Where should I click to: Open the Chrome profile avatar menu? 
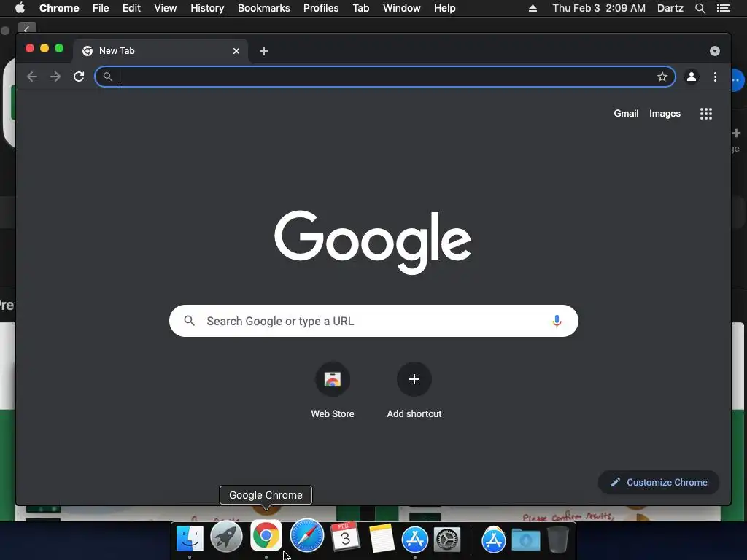(692, 77)
